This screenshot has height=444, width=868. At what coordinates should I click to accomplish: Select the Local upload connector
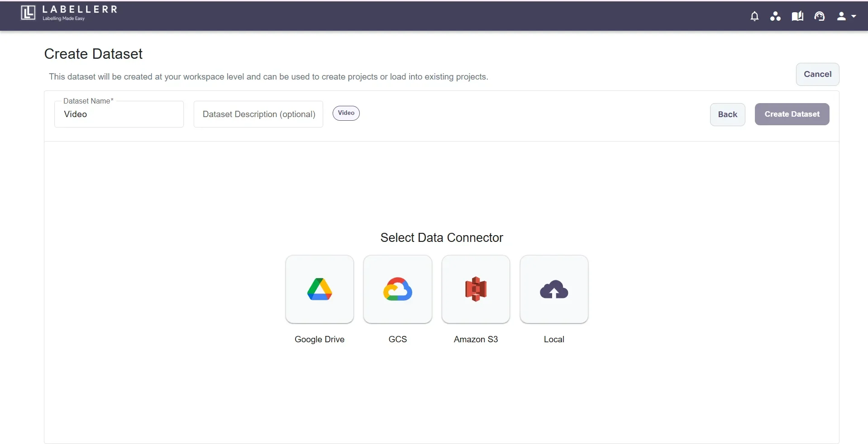[x=554, y=289]
